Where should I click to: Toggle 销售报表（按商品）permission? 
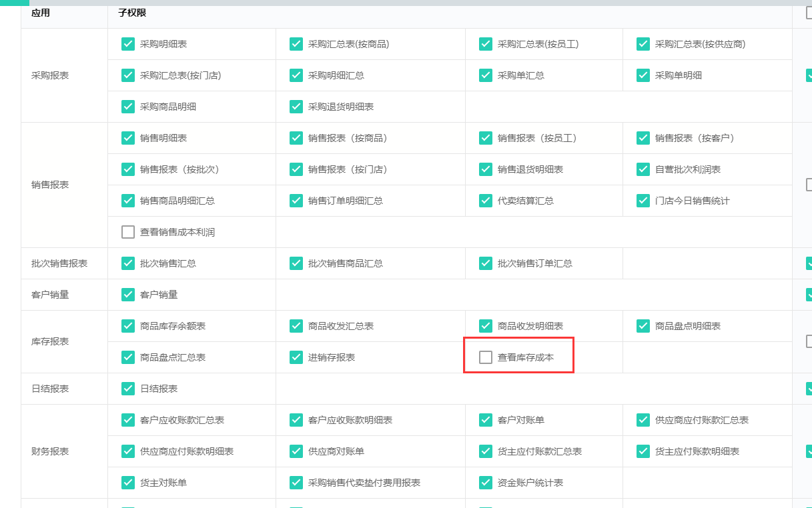pos(296,138)
